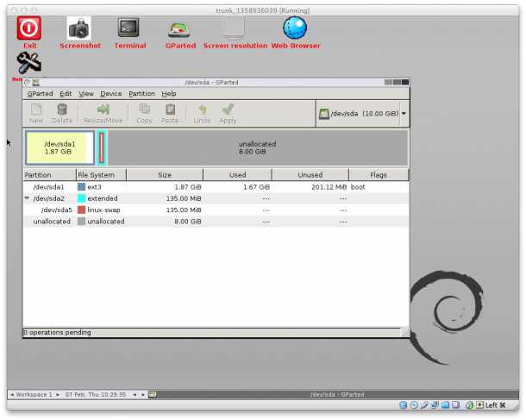Sort by the Flags column header
The image size is (526, 420).
click(x=379, y=175)
